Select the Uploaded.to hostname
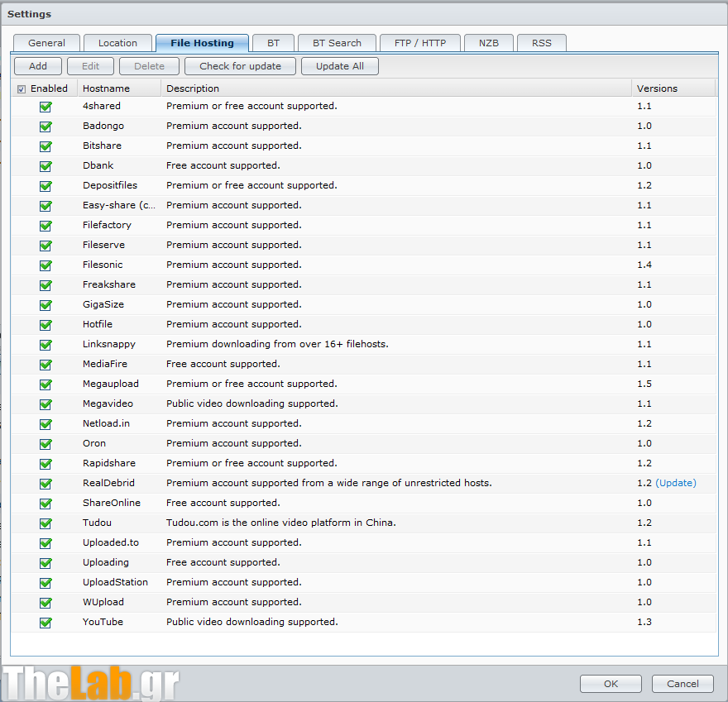The width and height of the screenshot is (728, 702). (111, 542)
